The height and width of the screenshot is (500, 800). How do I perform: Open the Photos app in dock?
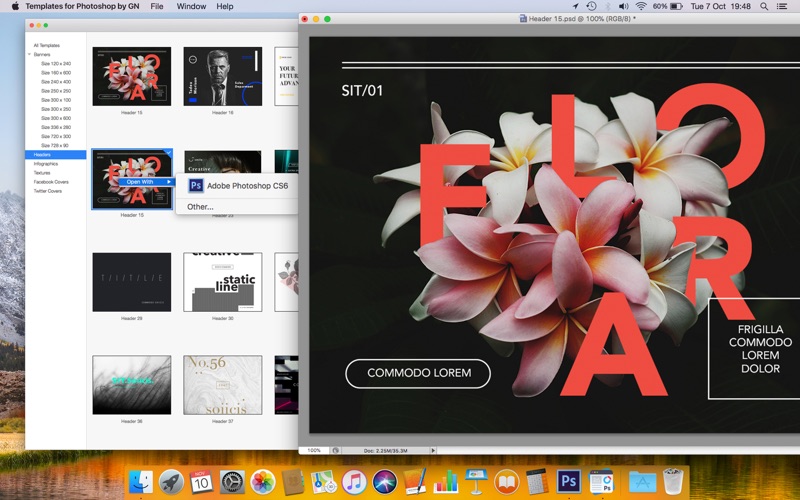point(263,481)
